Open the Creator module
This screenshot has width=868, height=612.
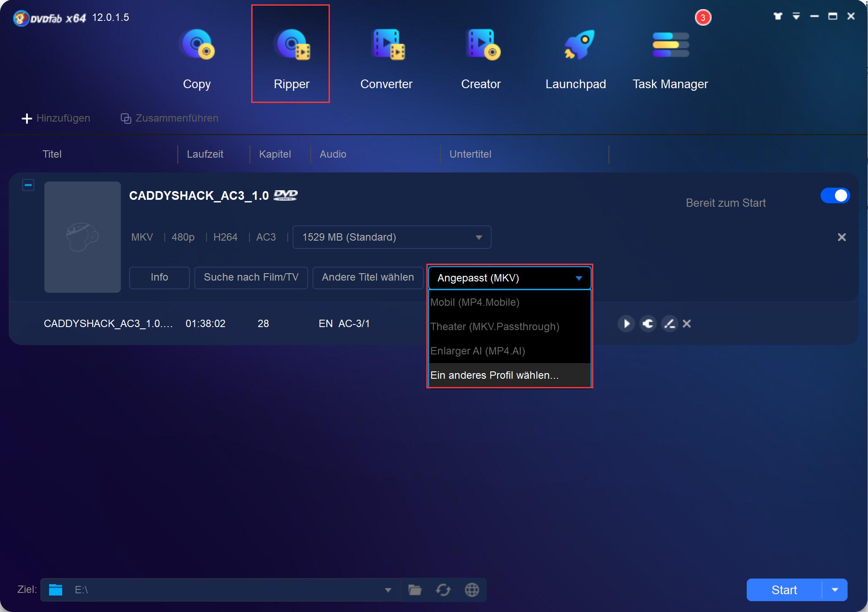point(481,60)
